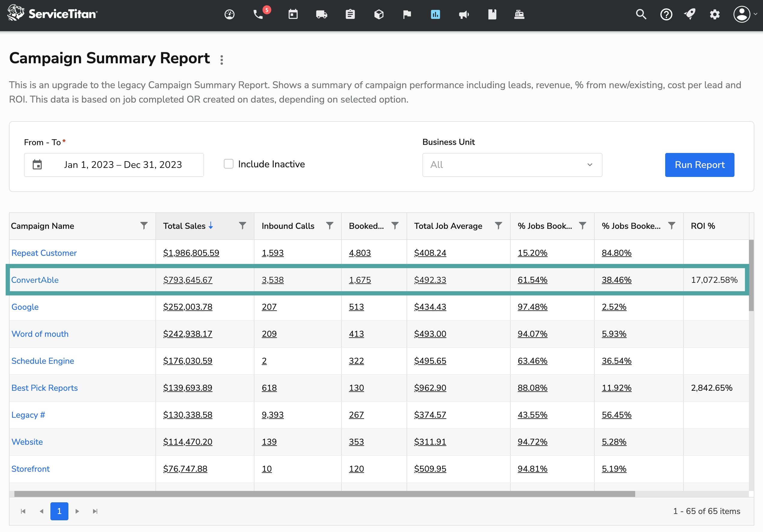Click the ServiceTitan logo
Image resolution: width=763 pixels, height=532 pixels.
click(x=53, y=13)
